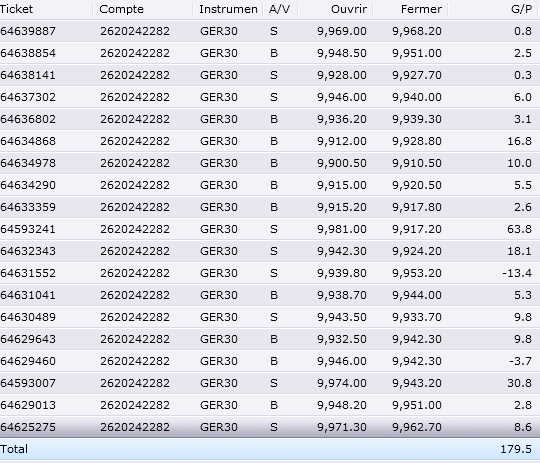Viewport: 540px width, 463px height.
Task: Select ticket 64625275
Action: 28,428
